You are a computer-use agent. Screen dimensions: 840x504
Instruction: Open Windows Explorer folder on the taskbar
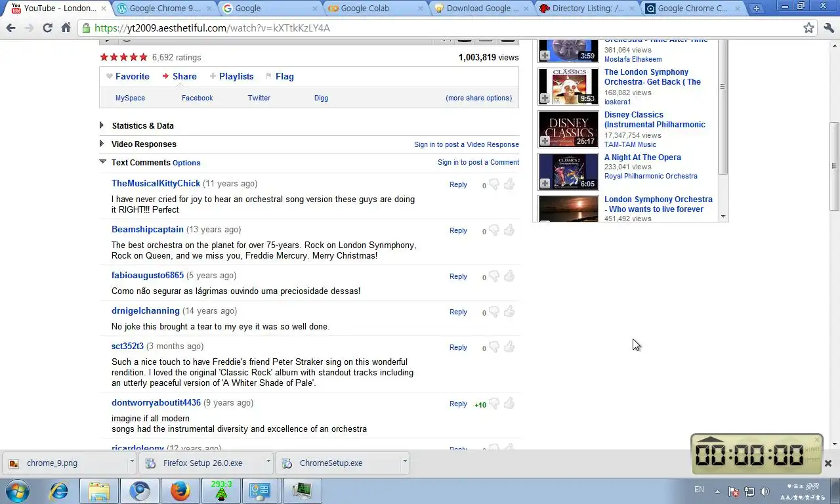99,491
